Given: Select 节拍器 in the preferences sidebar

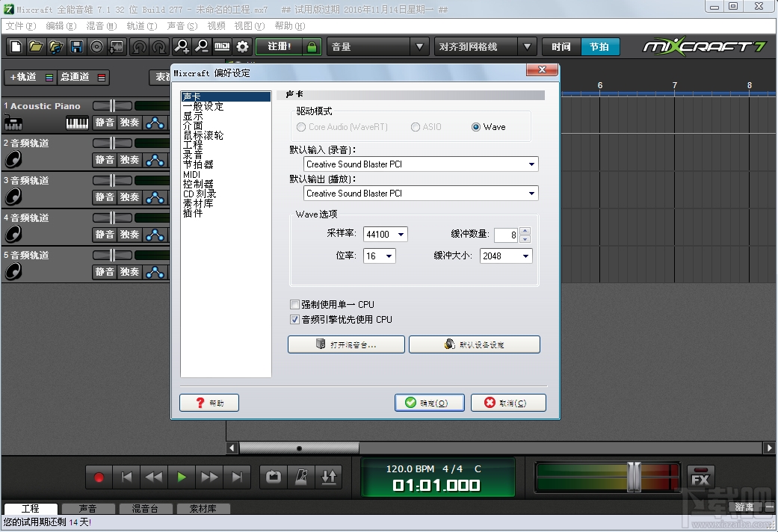Looking at the screenshot, I should [x=197, y=164].
